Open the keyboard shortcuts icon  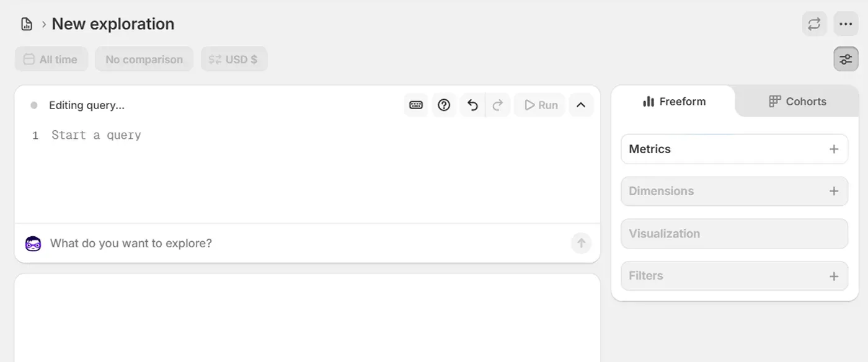416,105
